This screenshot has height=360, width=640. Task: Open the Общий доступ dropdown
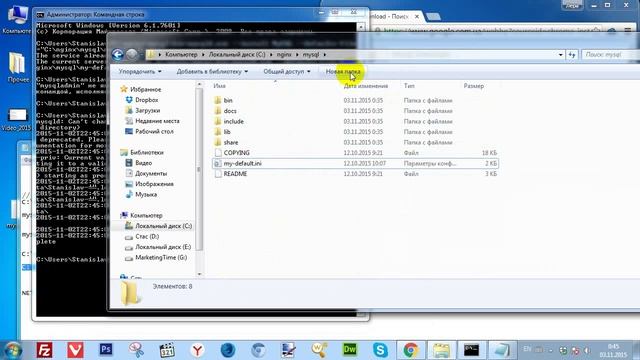(x=287, y=71)
